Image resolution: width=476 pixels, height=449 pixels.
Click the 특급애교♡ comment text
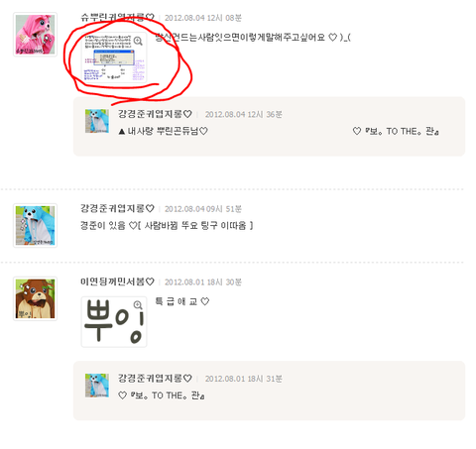(x=182, y=301)
